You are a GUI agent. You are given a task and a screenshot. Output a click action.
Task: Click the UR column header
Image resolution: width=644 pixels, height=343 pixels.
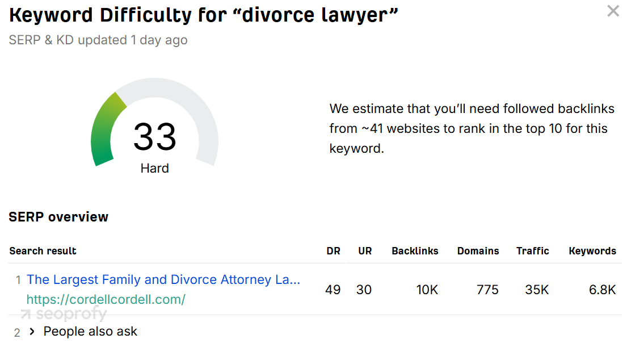[365, 251]
